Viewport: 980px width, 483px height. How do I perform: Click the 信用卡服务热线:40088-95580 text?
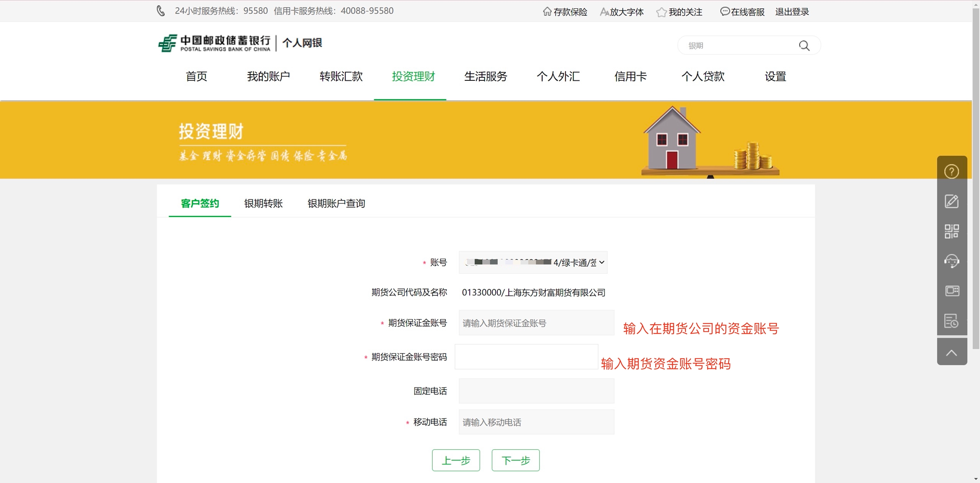pos(333,11)
